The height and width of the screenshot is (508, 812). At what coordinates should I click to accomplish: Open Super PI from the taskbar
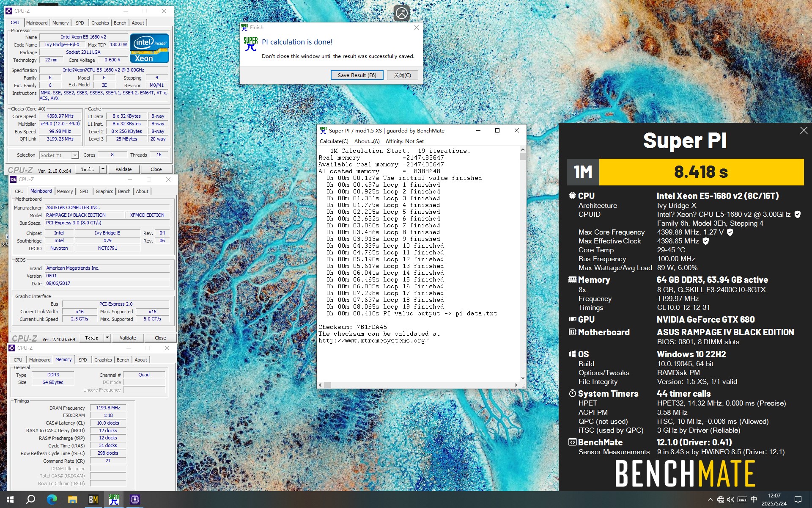(x=114, y=500)
